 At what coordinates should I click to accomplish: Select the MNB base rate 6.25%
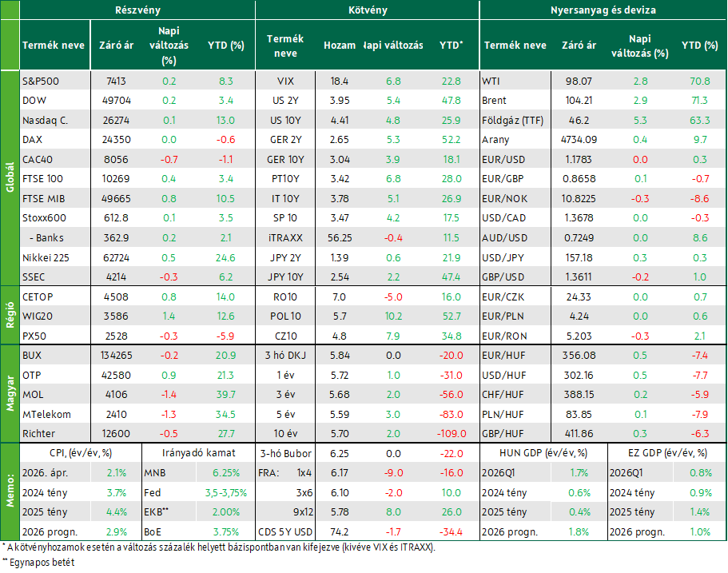[x=226, y=473]
